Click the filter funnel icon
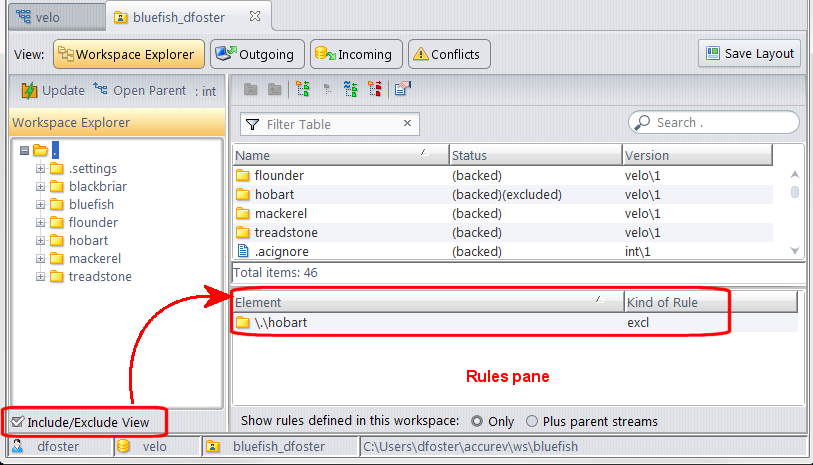 point(253,124)
